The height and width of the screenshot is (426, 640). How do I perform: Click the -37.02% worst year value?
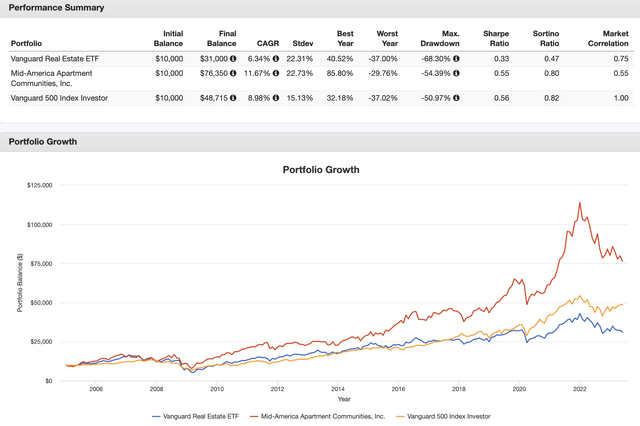click(383, 98)
